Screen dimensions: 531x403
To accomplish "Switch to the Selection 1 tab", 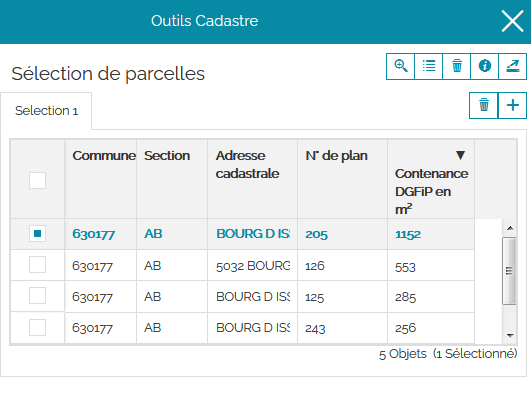I will pos(46,111).
